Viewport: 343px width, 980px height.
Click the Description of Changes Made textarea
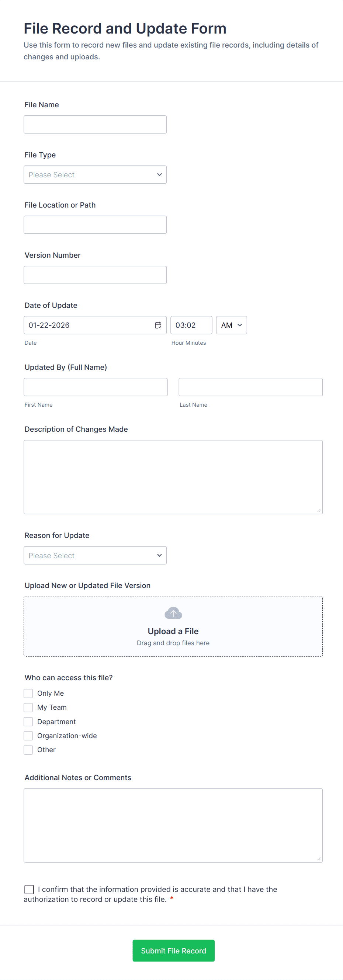(x=173, y=477)
